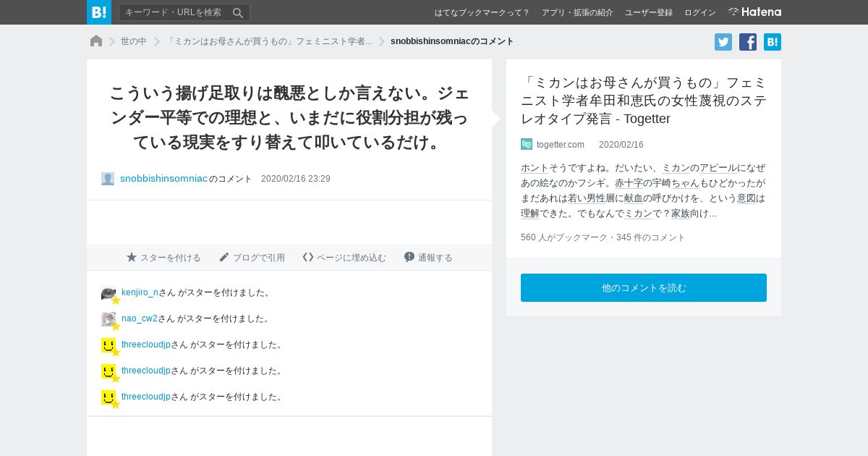The width and height of the screenshot is (868, 456).
Task: Click the snobbishinsomniac avatar image
Action: [x=108, y=179]
